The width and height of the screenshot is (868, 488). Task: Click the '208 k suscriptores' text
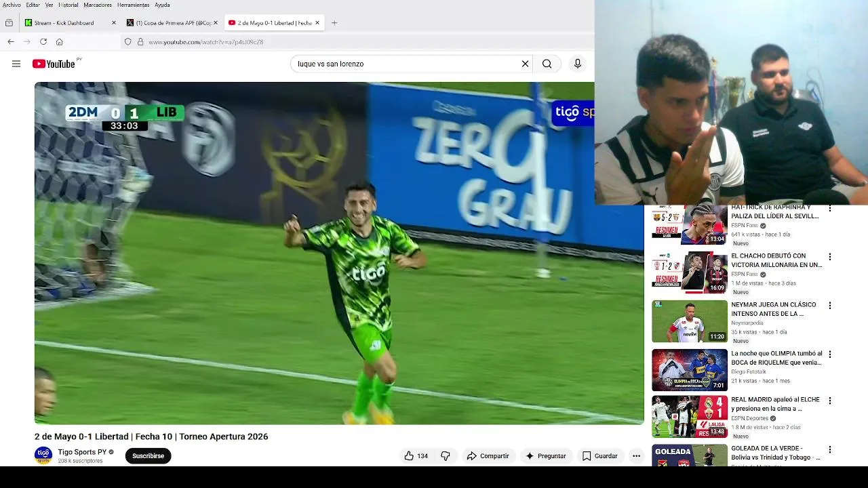(80, 461)
